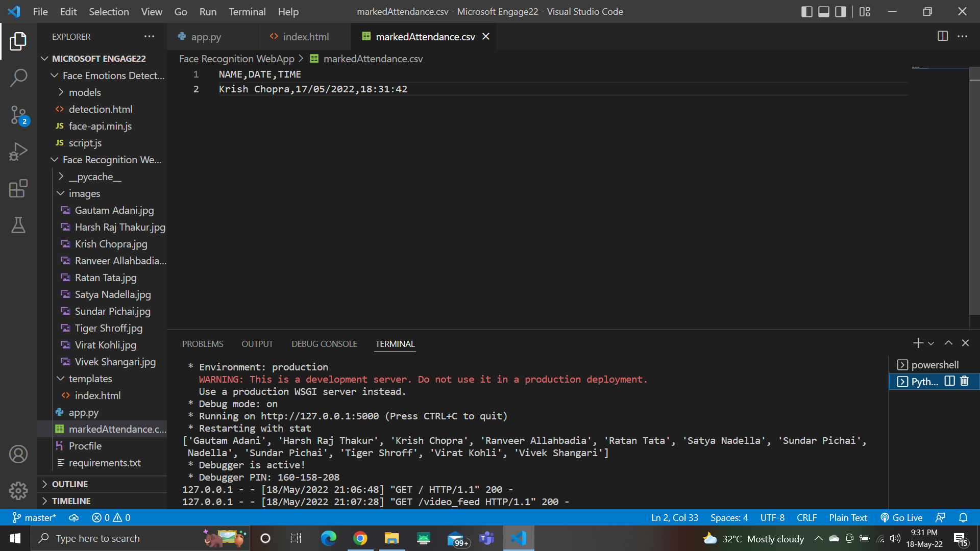Open the Manage gear icon
Screen dimensions: 980x551
(18, 491)
